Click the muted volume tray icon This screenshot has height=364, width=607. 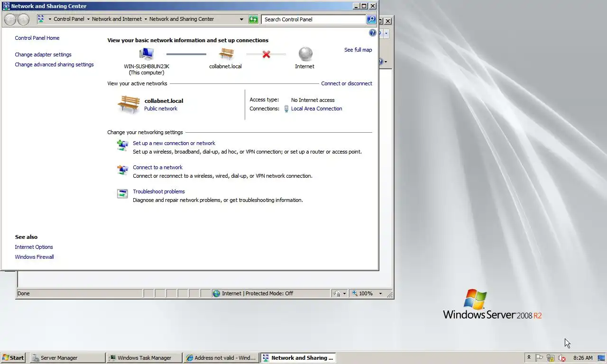coord(562,358)
